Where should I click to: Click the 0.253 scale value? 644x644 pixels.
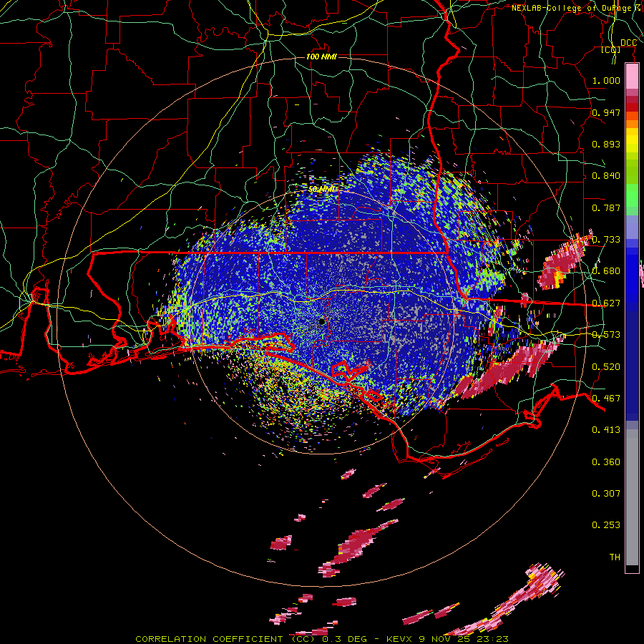606,525
